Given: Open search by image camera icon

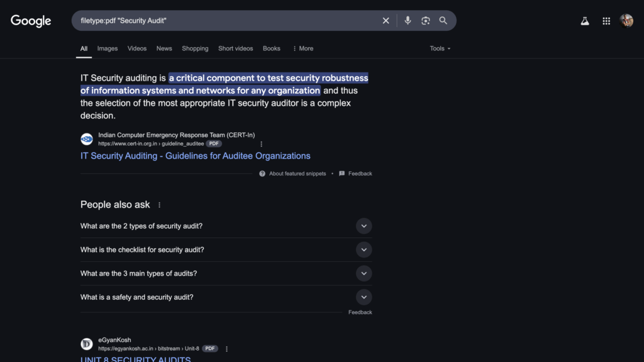Looking at the screenshot, I should point(426,21).
